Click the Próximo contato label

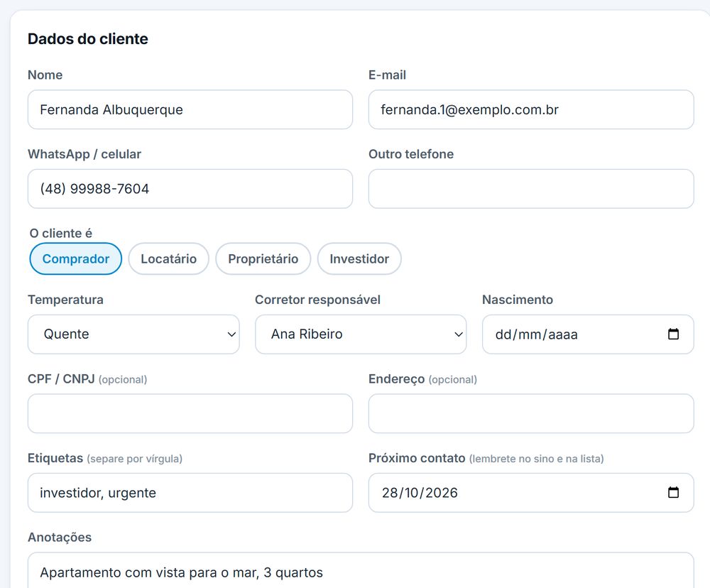pyautogui.click(x=417, y=458)
